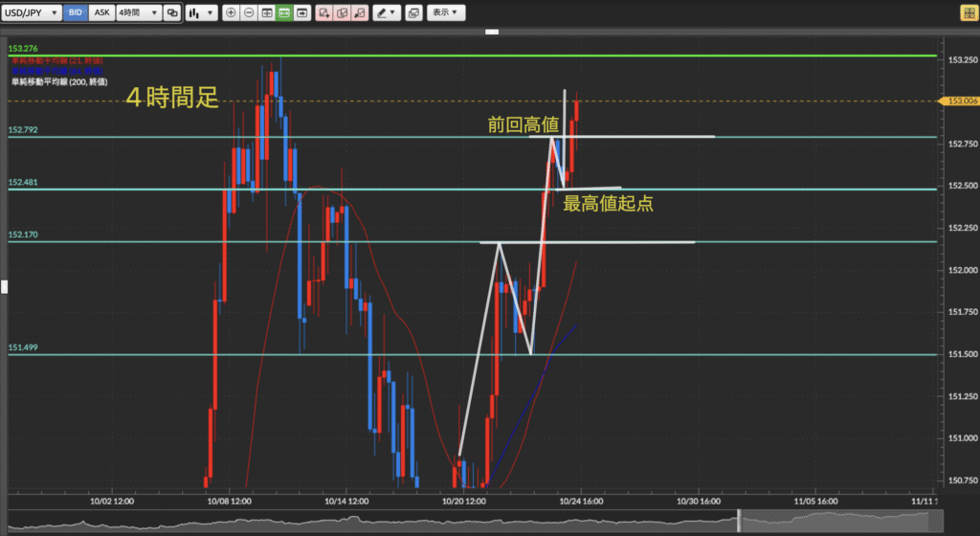Open the USD/JPY currency pair dropdown
Viewport: 980px width, 536px height.
(32, 13)
